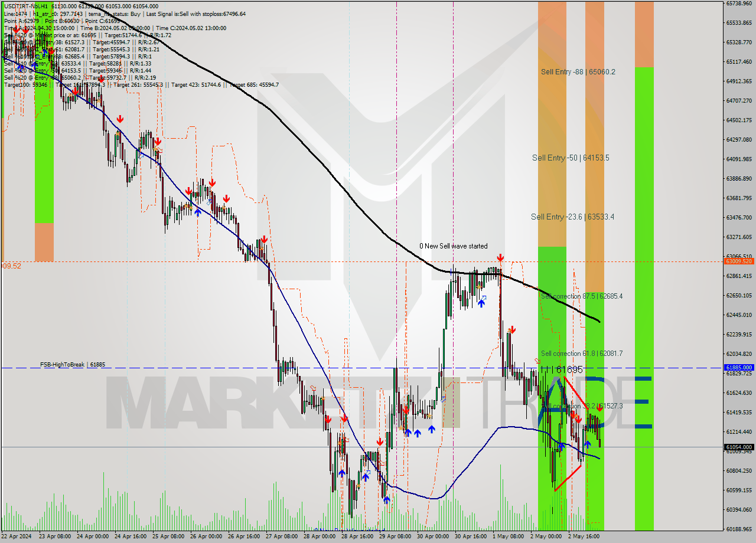Click the '25 Apr 08:00' time label
The image size is (756, 543).
click(168, 537)
